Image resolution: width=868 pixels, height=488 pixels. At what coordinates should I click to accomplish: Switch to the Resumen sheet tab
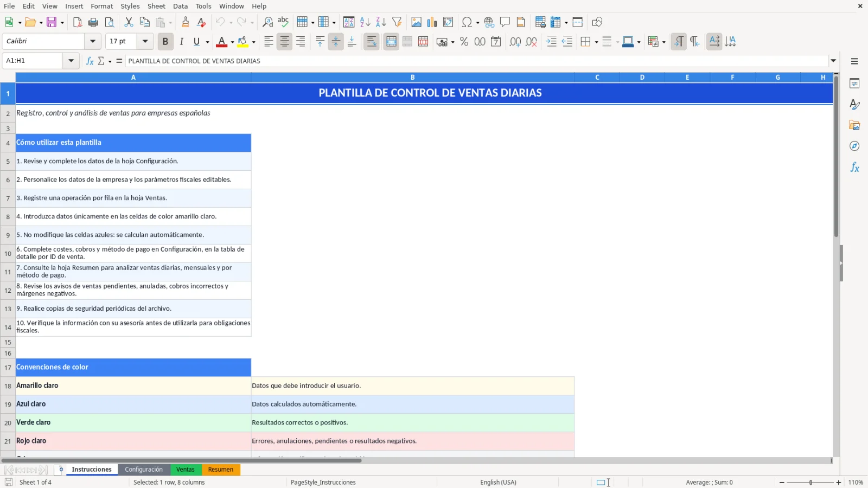coord(221,470)
